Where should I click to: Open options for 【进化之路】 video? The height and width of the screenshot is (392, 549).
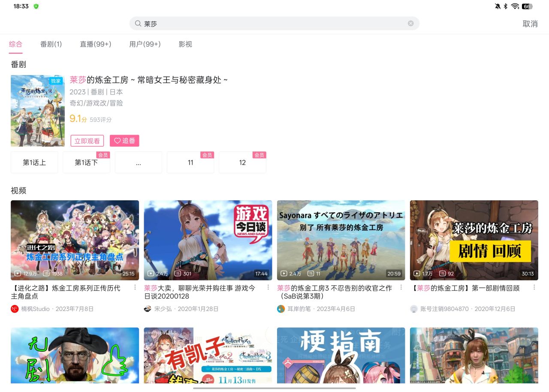[135, 287]
